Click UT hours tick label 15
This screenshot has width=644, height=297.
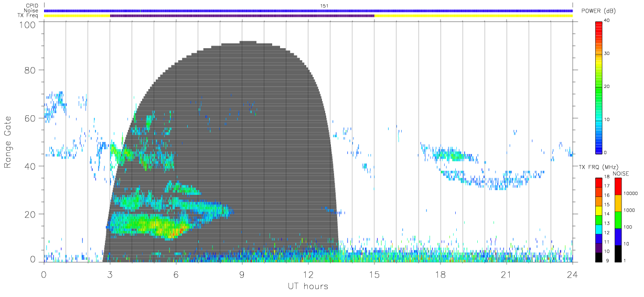click(374, 274)
